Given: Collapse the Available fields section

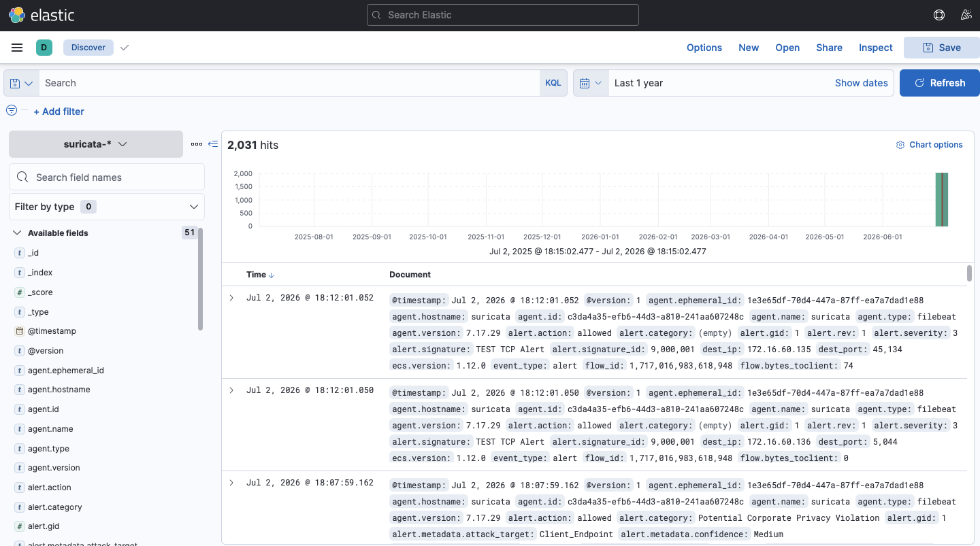Looking at the screenshot, I should click(17, 233).
